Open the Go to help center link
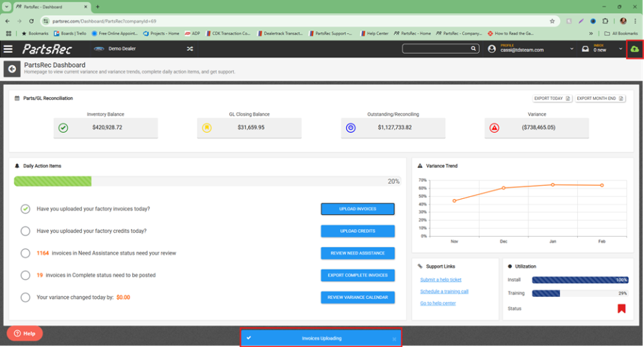This screenshot has height=347, width=644. tap(438, 303)
